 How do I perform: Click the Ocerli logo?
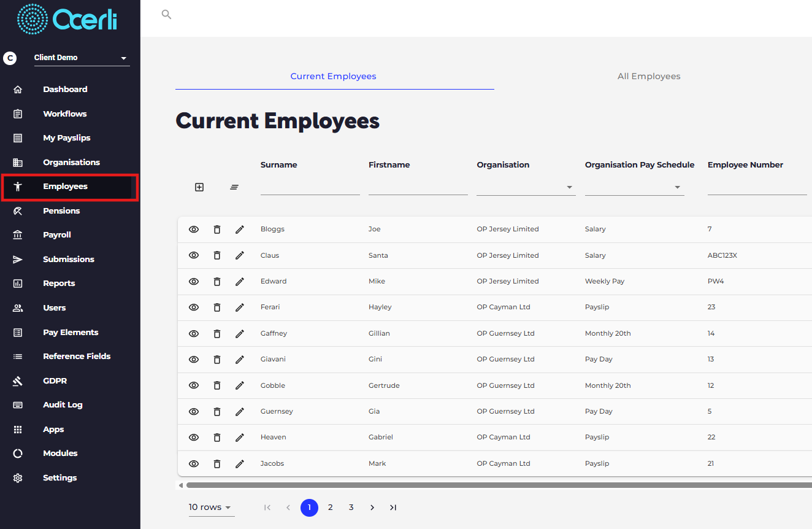[x=67, y=19]
